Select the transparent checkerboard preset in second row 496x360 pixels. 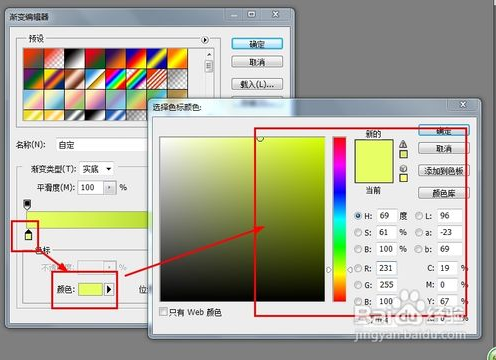[x=178, y=79]
